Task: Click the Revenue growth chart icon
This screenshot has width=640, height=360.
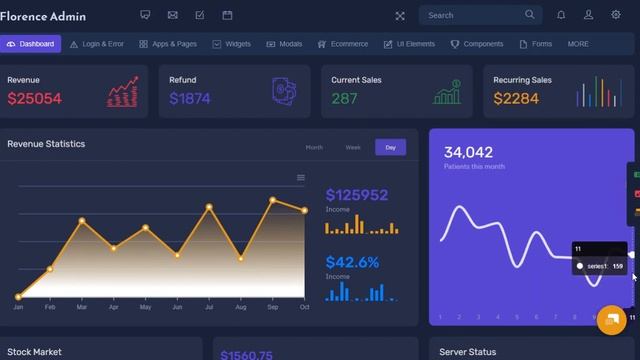Action: coord(122,92)
